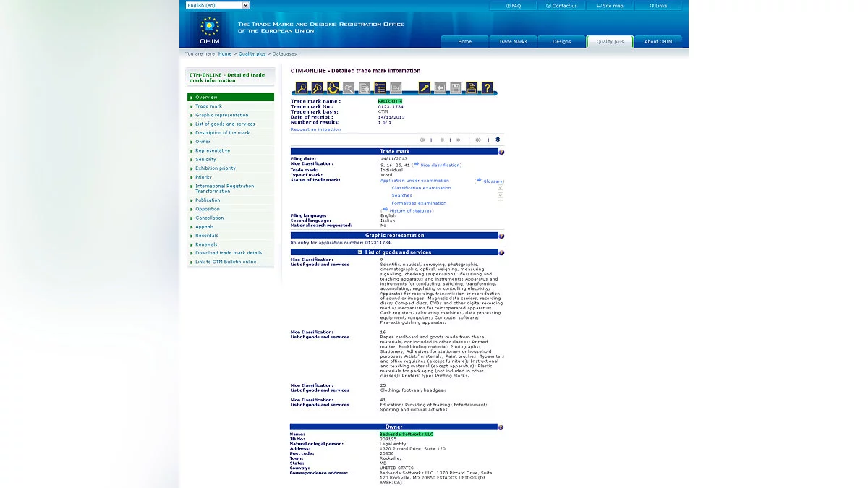Viewport: 868px width, 488px height.
Task: Click help icon beside Owner header
Action: tap(501, 427)
